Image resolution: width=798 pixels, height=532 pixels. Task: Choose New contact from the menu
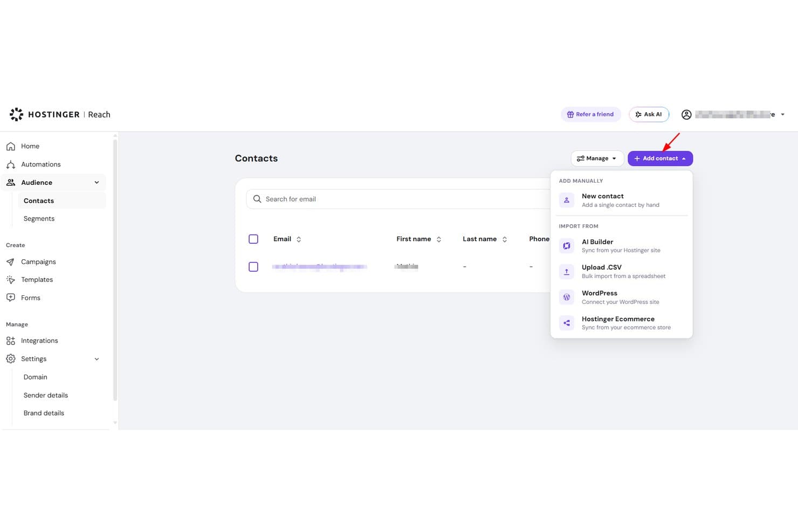click(x=621, y=201)
